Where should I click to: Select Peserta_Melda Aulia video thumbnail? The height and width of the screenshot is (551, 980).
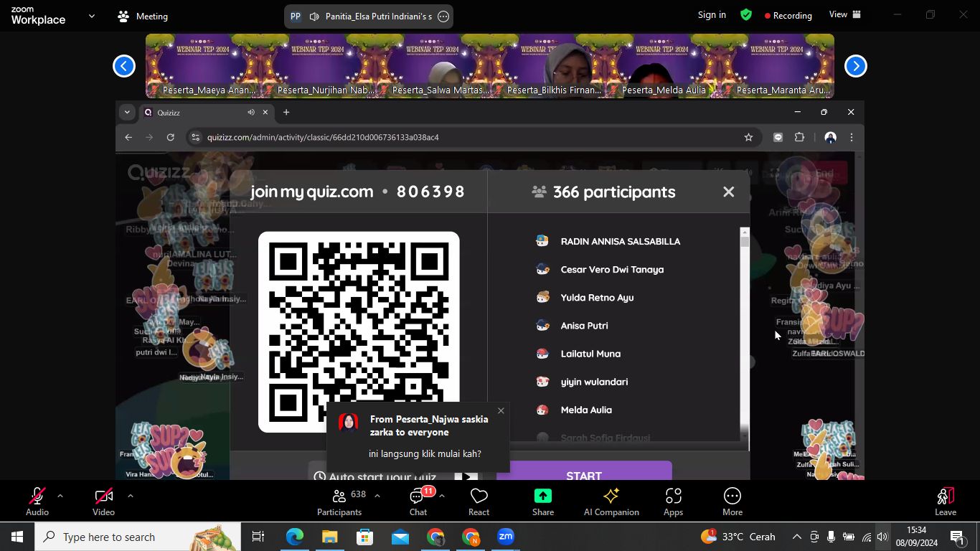point(661,66)
